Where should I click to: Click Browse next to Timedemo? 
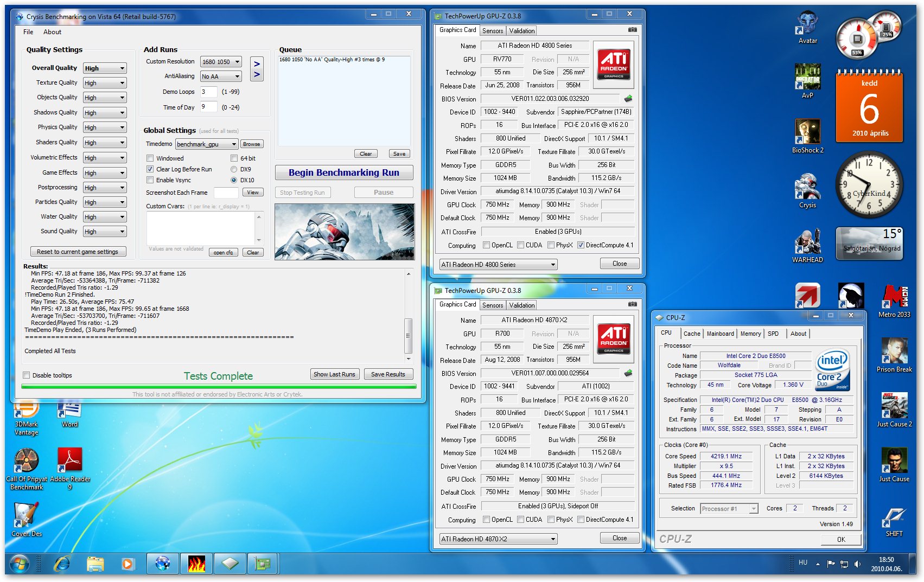[251, 144]
